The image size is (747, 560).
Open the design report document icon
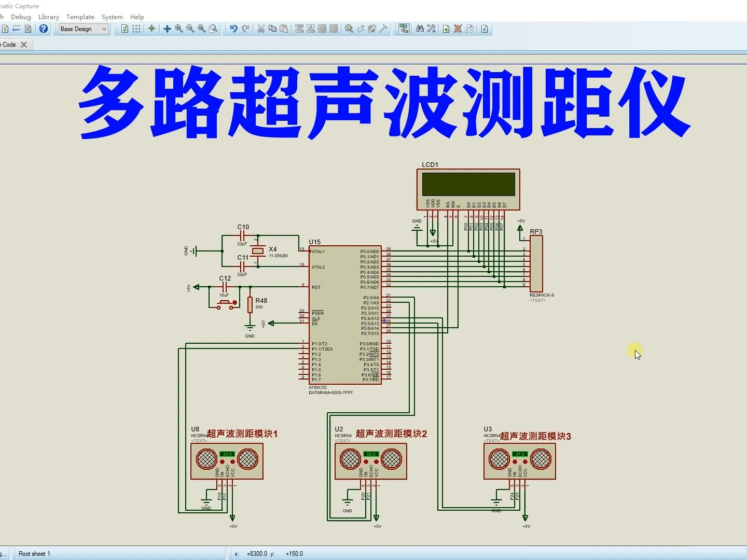[28, 29]
